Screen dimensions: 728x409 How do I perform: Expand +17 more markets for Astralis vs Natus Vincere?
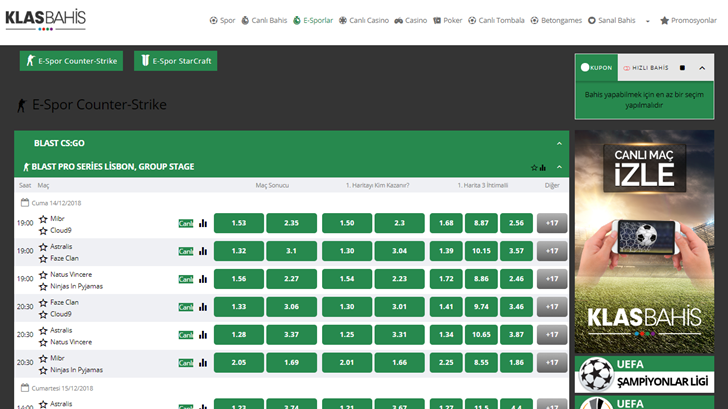tap(552, 334)
